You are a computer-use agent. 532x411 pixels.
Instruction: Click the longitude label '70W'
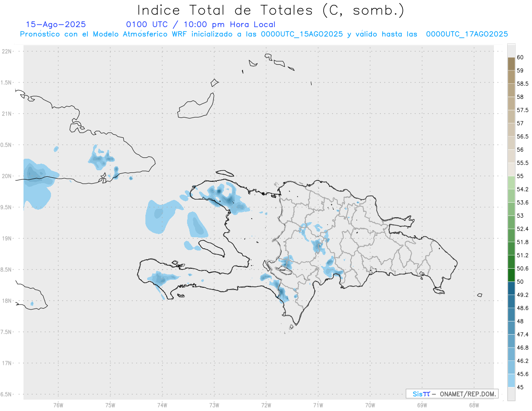click(x=370, y=405)
